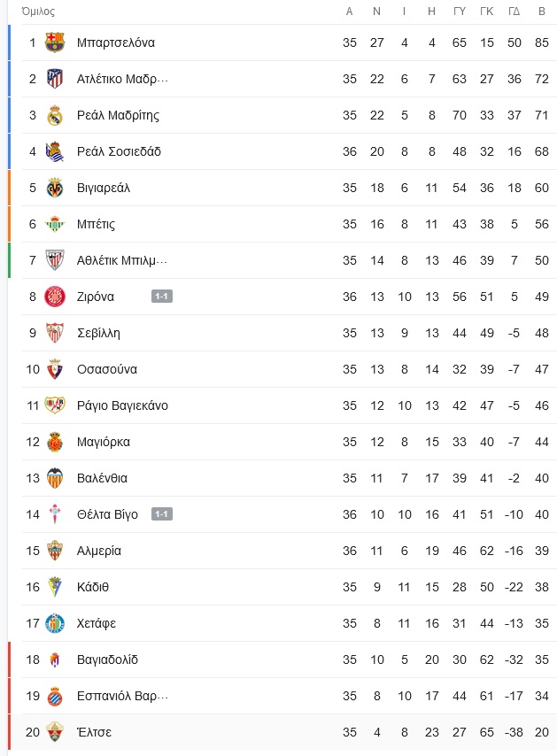557x756 pixels.
Task: Click the Valencia bat crest icon
Action: (x=55, y=478)
